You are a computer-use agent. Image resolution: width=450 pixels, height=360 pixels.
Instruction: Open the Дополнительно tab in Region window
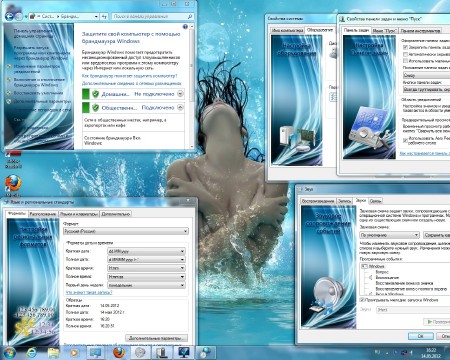pyautogui.click(x=116, y=214)
